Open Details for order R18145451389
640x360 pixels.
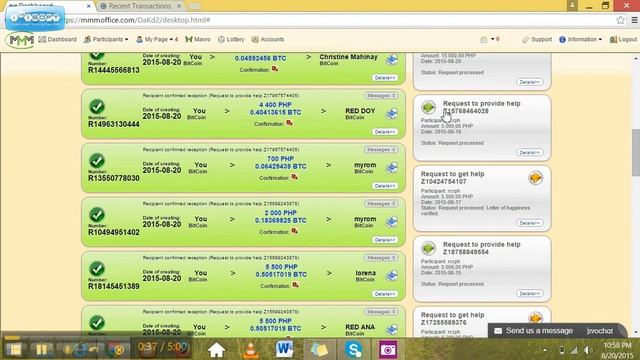pos(384,294)
